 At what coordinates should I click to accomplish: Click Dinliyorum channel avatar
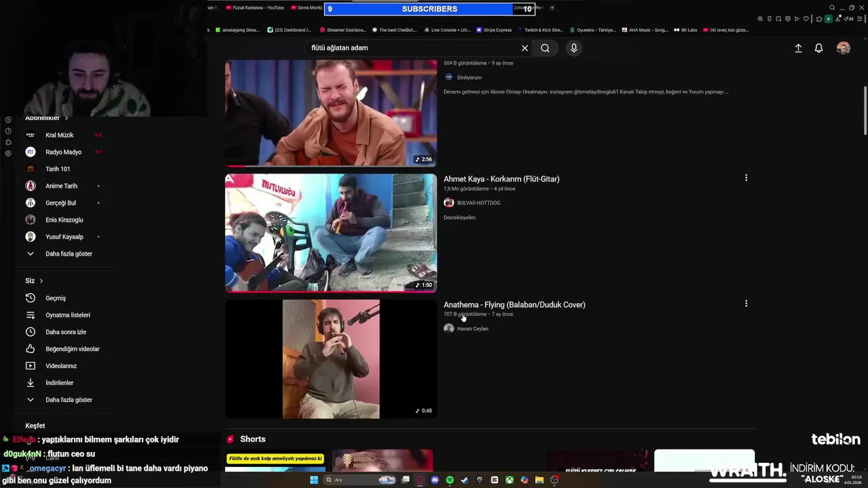(448, 77)
